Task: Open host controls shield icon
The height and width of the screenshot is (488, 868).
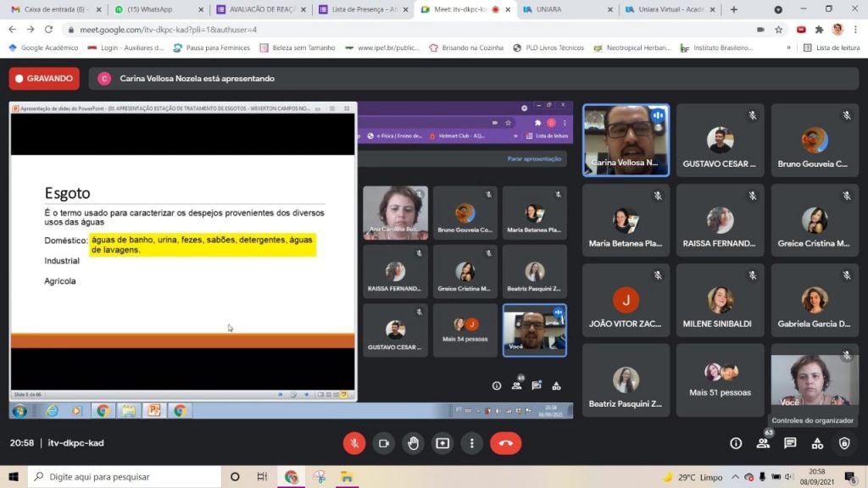Action: [844, 443]
